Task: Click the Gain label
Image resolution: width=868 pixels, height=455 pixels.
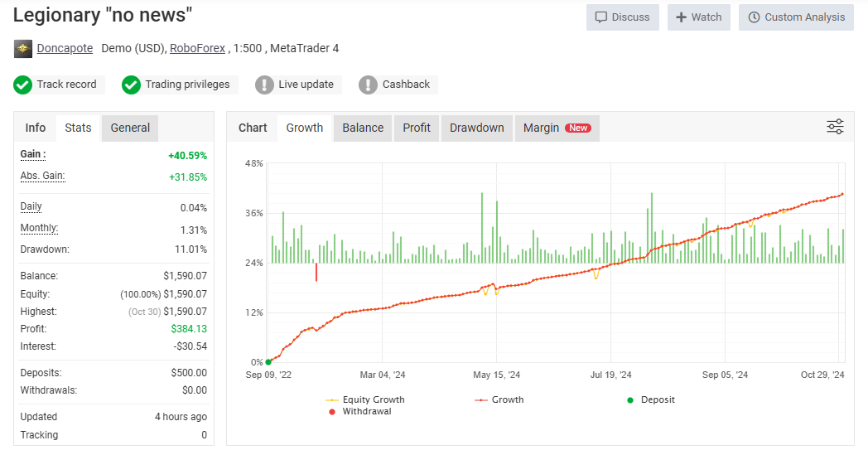Action: click(x=33, y=155)
